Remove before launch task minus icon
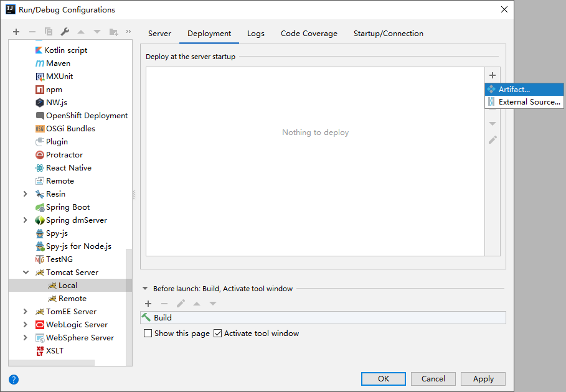566x392 pixels. pos(164,304)
